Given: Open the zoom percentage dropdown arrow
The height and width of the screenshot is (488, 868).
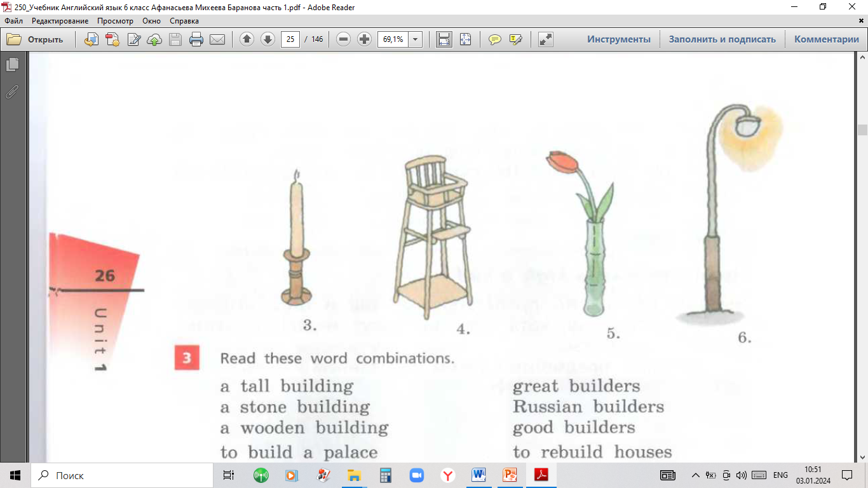Looking at the screenshot, I should pos(416,39).
